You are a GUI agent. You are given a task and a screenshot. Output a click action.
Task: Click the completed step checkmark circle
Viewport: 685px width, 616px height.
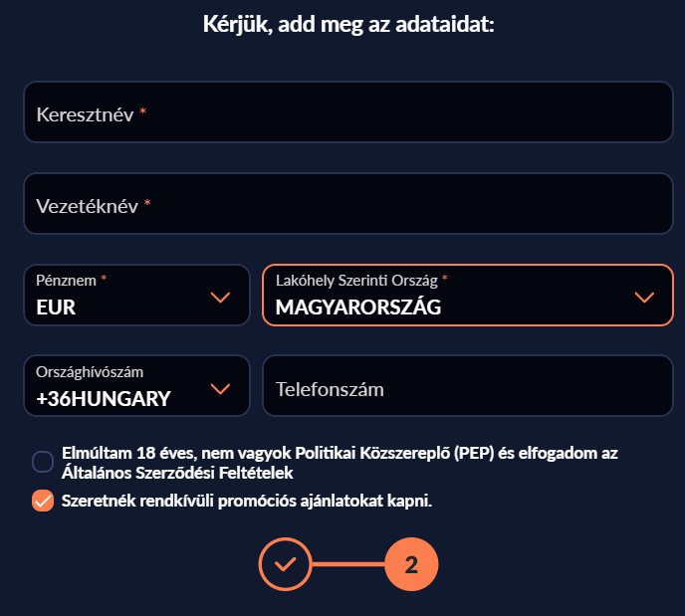click(286, 564)
